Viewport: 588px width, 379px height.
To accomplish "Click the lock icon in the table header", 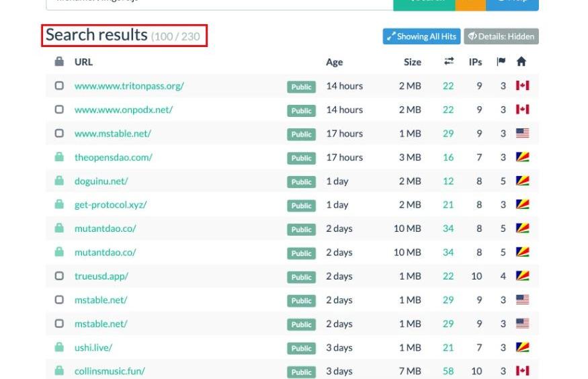I will point(59,62).
